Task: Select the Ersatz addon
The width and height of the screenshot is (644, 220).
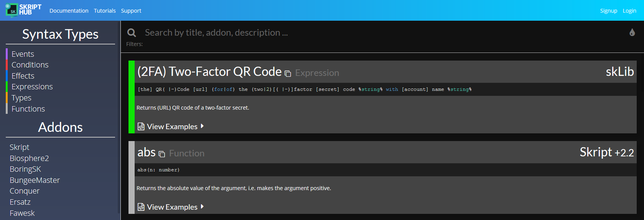Action: coord(20,202)
